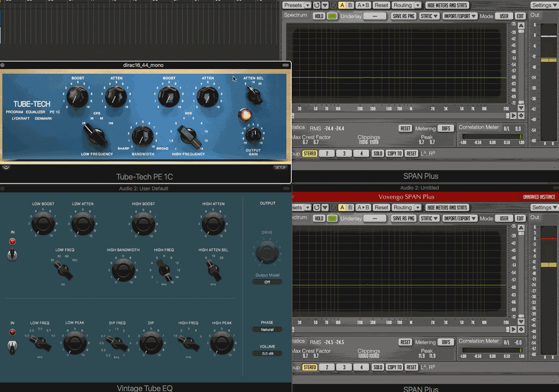This screenshot has height=392, width=559.
Task: Click undo icon in bottom SPAN Plus toolbar
Action: tap(316, 207)
